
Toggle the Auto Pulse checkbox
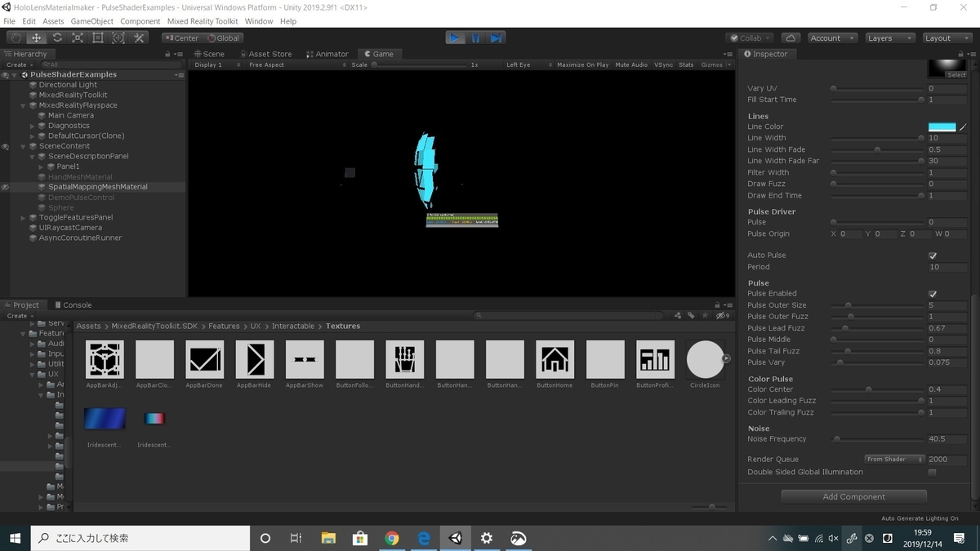click(x=933, y=256)
